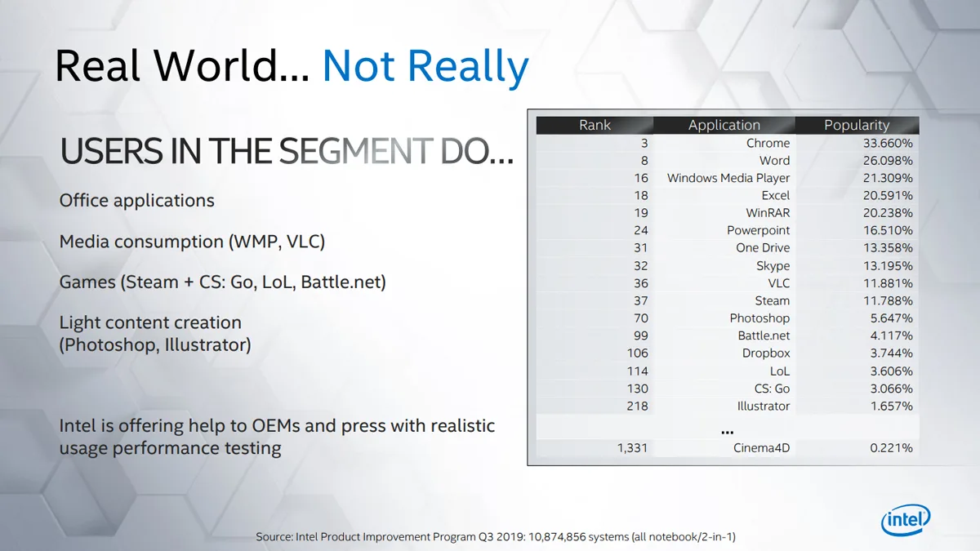Select the "USERS IN THE SEGMENT DO..." heading
Screen dimensions: 980x551
287,152
